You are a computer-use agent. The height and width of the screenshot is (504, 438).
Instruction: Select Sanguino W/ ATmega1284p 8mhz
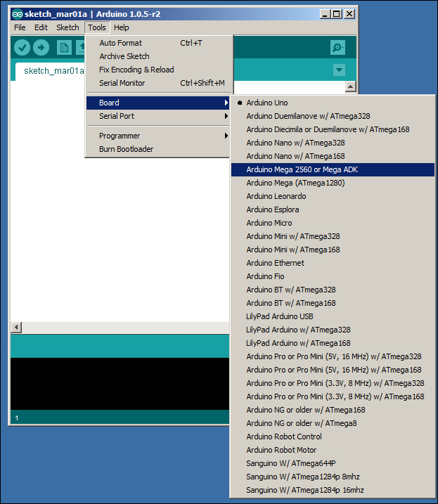pyautogui.click(x=333, y=477)
